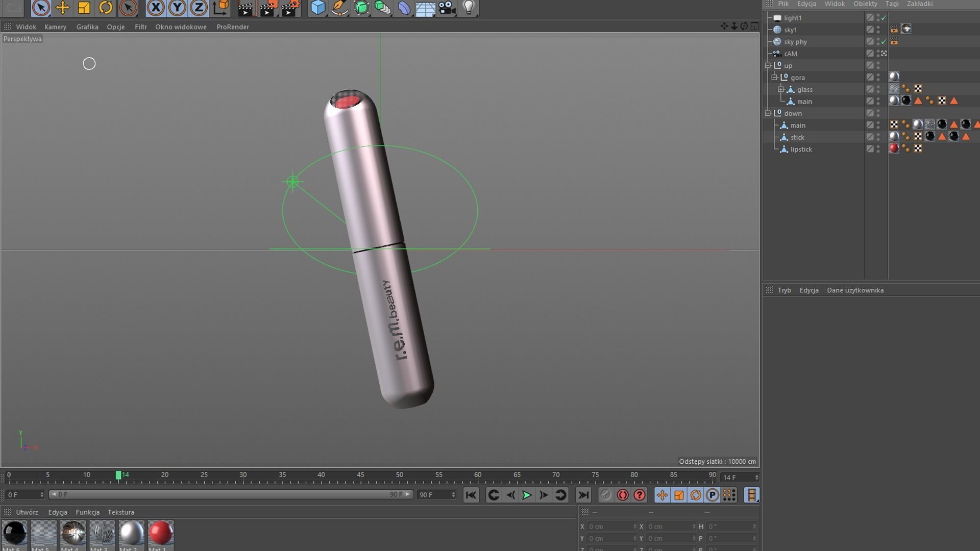980x551 pixels.
Task: Select the cAM camera object
Action: click(790, 54)
